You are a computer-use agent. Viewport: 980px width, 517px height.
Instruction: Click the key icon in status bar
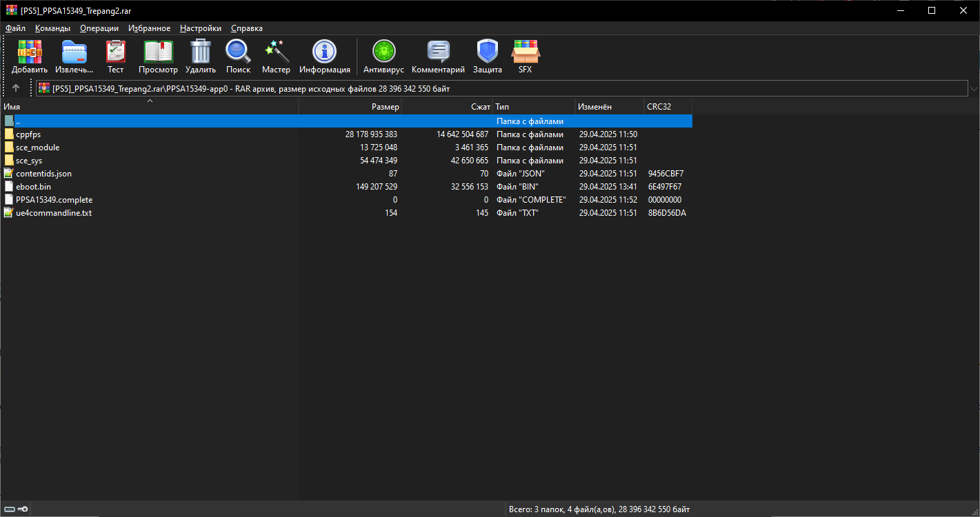point(23,509)
